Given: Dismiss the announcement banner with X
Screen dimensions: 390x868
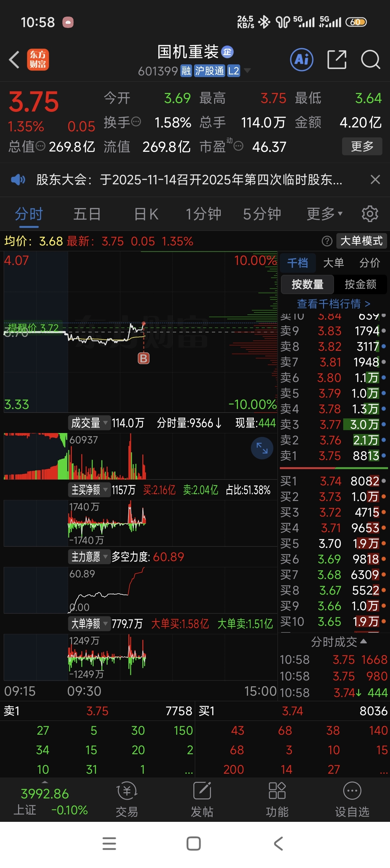Looking at the screenshot, I should point(375,179).
